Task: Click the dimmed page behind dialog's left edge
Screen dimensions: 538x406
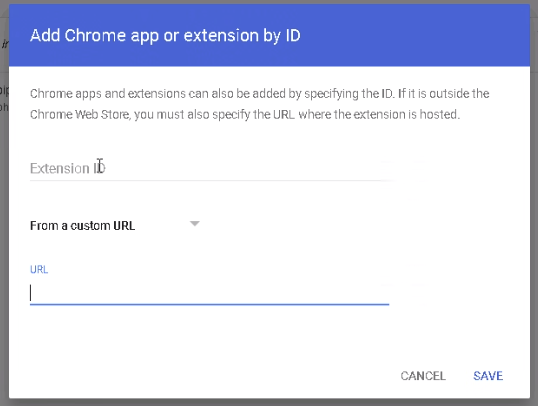Action: pyautogui.click(x=4, y=206)
